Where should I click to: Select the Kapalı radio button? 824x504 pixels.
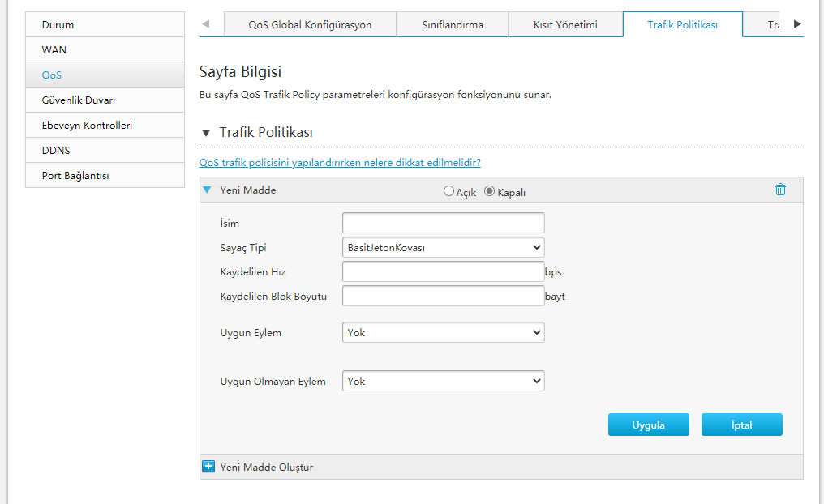coord(489,191)
